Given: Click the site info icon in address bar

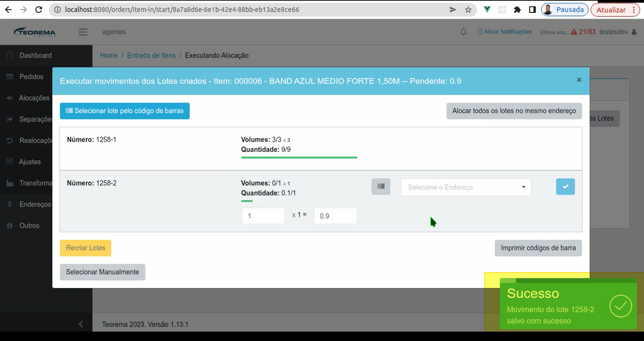Looking at the screenshot, I should coord(57,10).
